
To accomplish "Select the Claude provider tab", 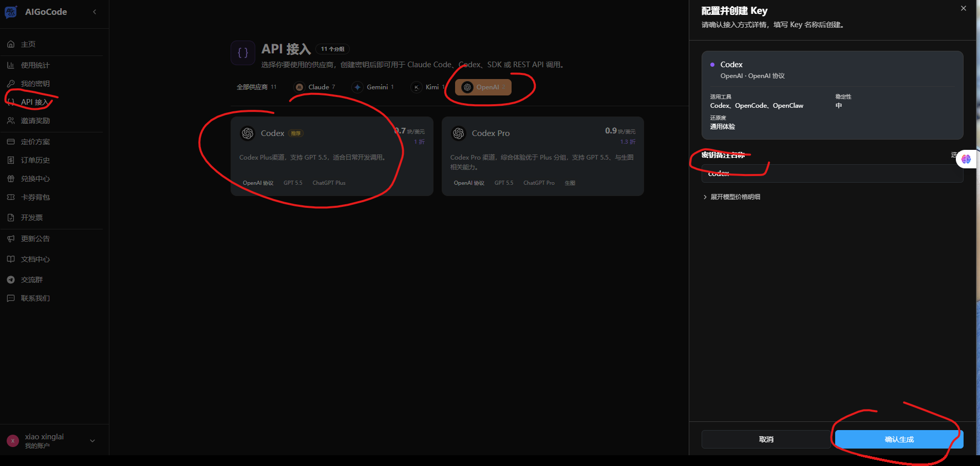I will pos(315,87).
